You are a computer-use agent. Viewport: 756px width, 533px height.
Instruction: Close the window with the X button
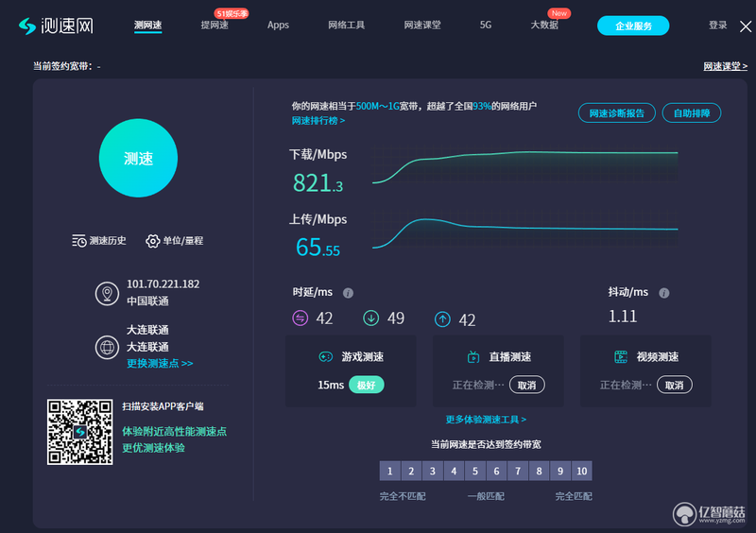746,26
